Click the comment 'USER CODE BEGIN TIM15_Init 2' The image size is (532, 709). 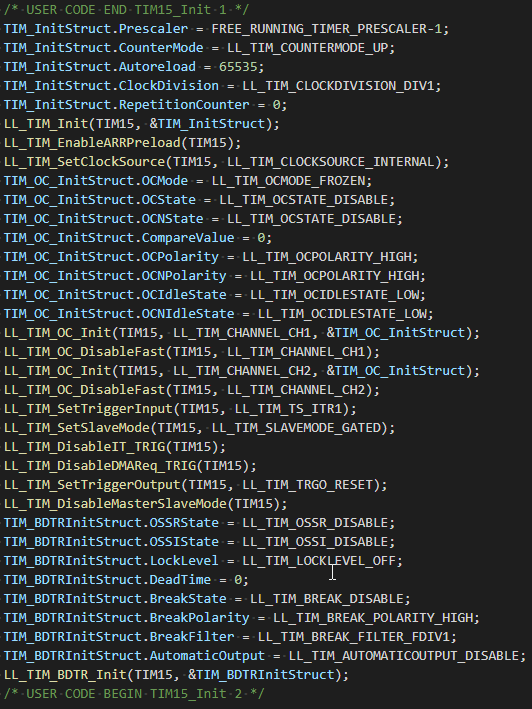pos(134,693)
